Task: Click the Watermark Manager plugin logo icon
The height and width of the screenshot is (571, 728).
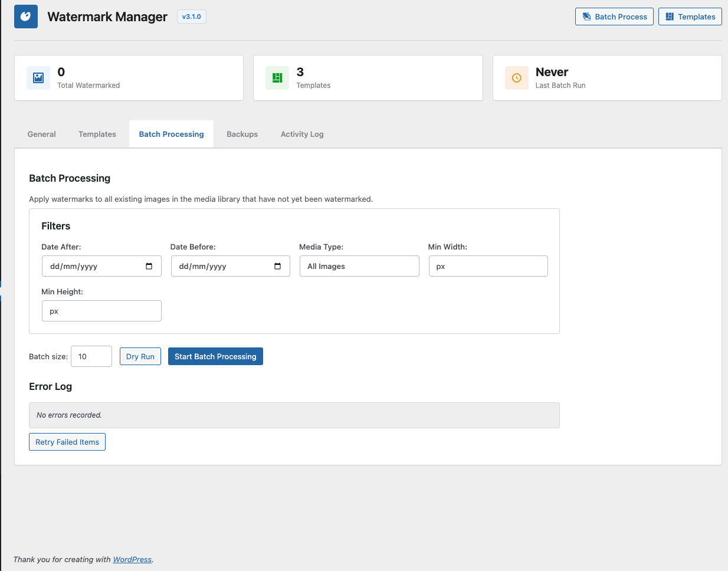Action: pos(25,16)
